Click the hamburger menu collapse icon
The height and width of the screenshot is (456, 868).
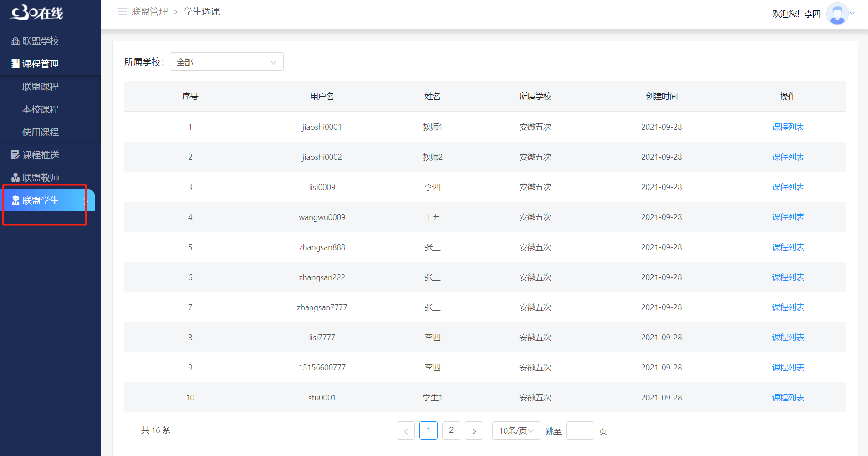(x=122, y=11)
